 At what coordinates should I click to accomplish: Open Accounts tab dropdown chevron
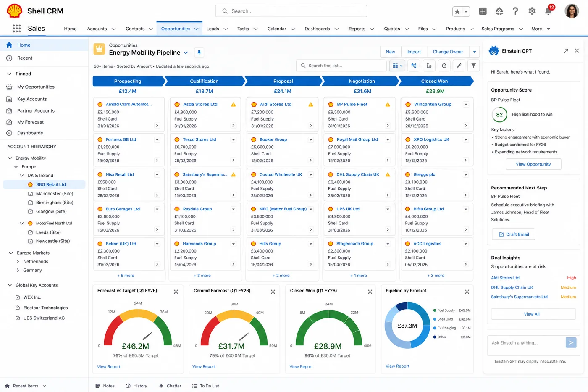click(113, 29)
